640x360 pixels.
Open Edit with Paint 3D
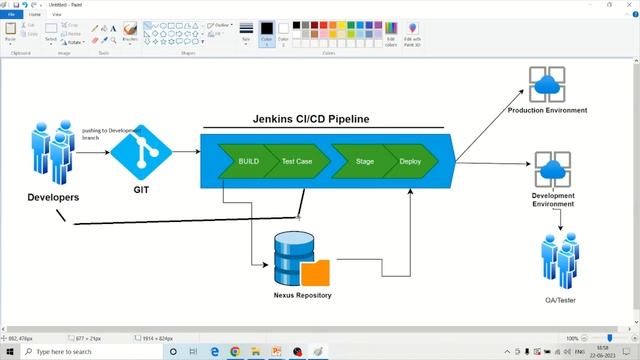[412, 34]
